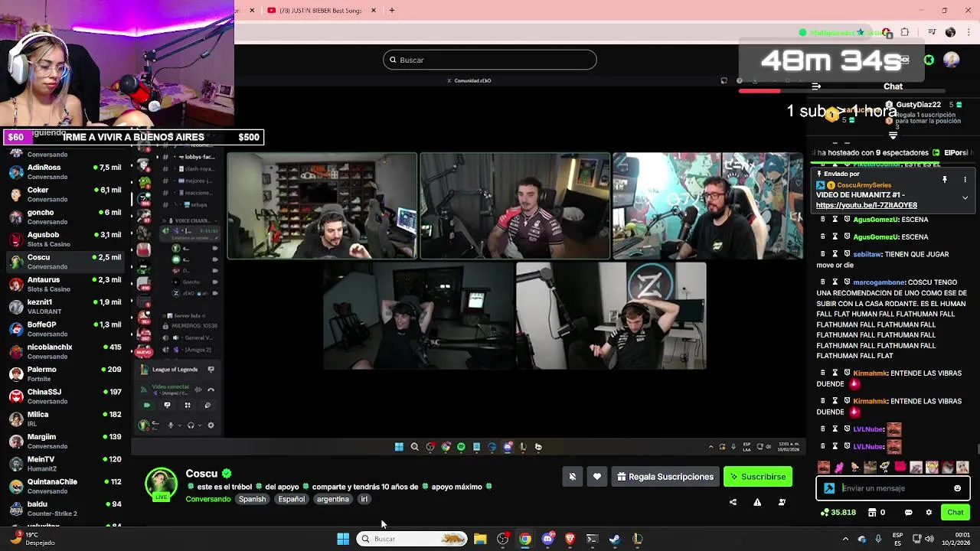
Task: Focus the Enviar un mensaje field
Action: pyautogui.click(x=893, y=488)
